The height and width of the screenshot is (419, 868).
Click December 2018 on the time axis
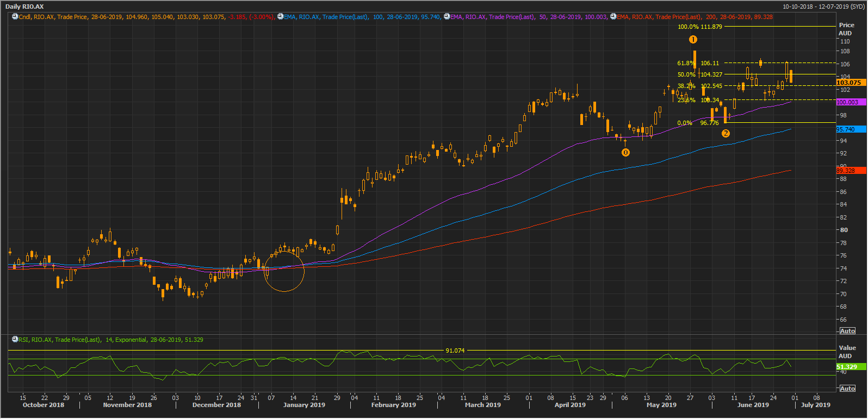point(216,405)
